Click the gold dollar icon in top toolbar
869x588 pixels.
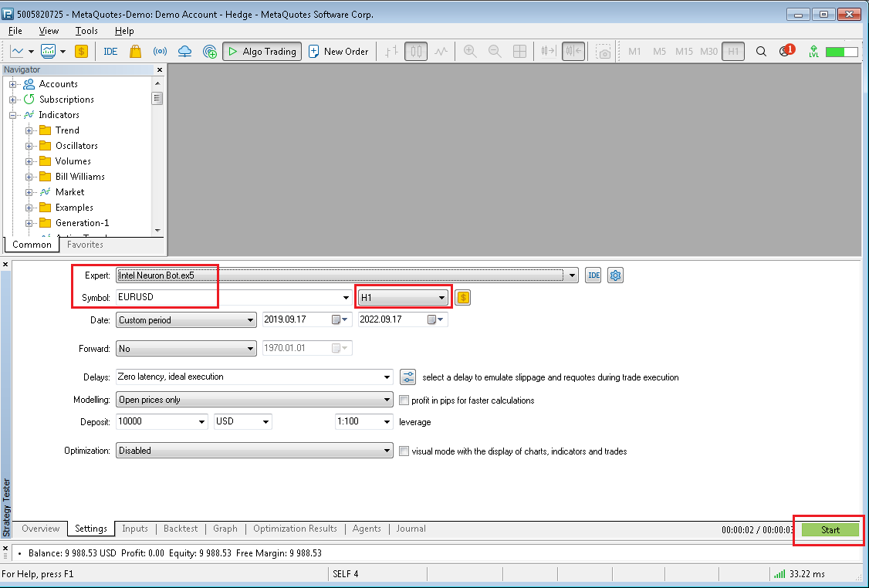82,52
